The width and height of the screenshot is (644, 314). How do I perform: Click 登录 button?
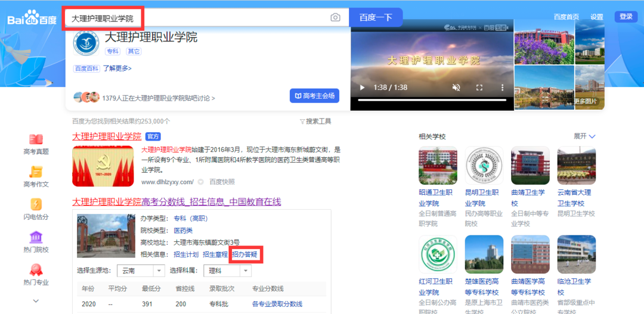click(x=626, y=17)
